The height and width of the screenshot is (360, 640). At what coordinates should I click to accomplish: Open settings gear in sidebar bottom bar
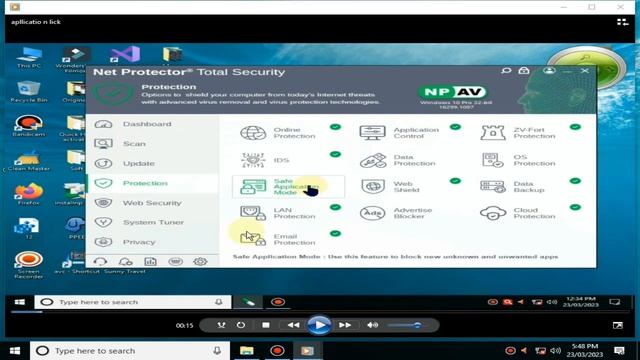coord(200,262)
